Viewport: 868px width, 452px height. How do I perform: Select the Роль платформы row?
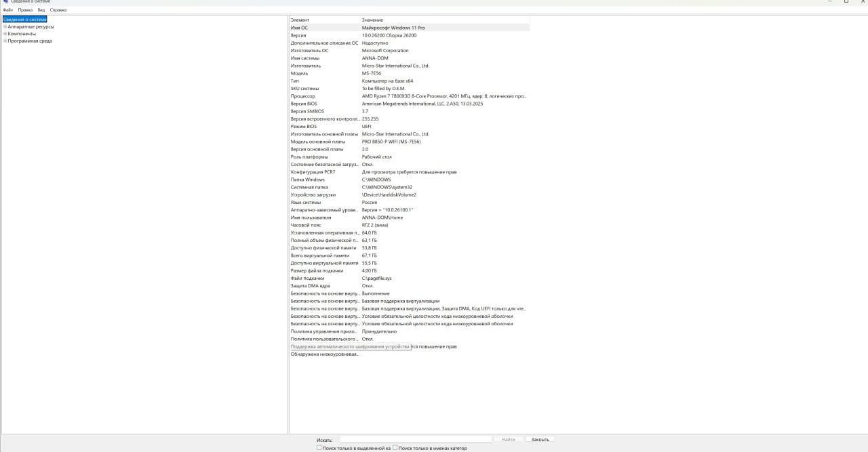point(410,157)
